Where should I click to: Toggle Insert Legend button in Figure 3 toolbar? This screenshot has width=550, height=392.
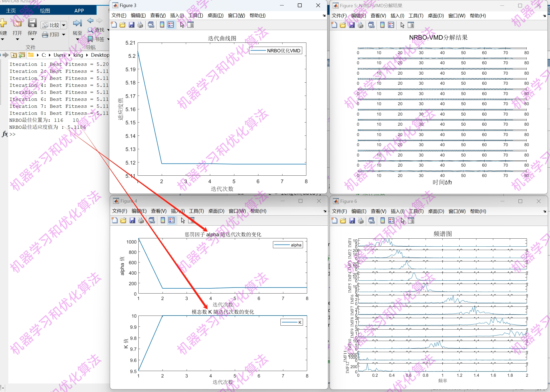coord(171,25)
